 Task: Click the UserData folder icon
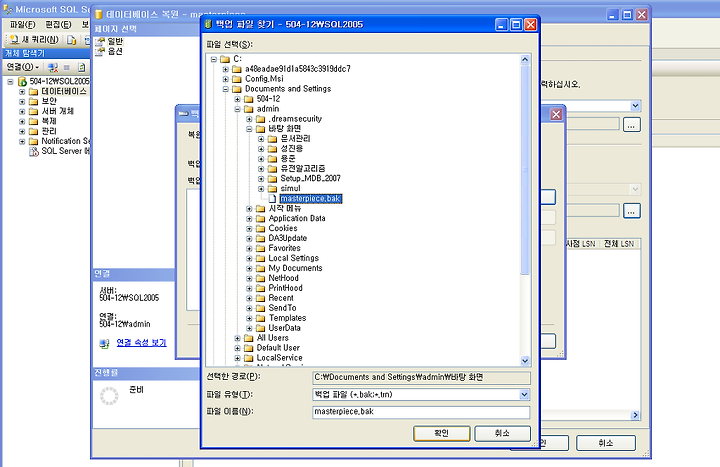pos(260,328)
